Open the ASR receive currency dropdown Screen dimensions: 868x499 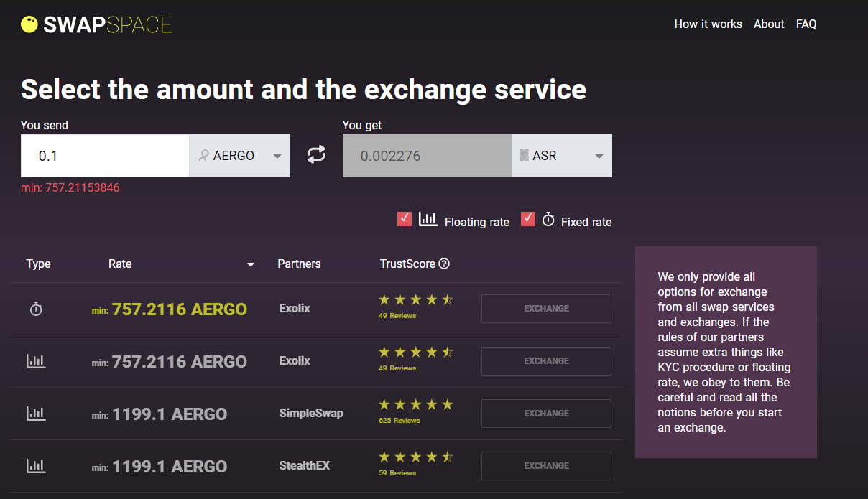click(x=562, y=156)
